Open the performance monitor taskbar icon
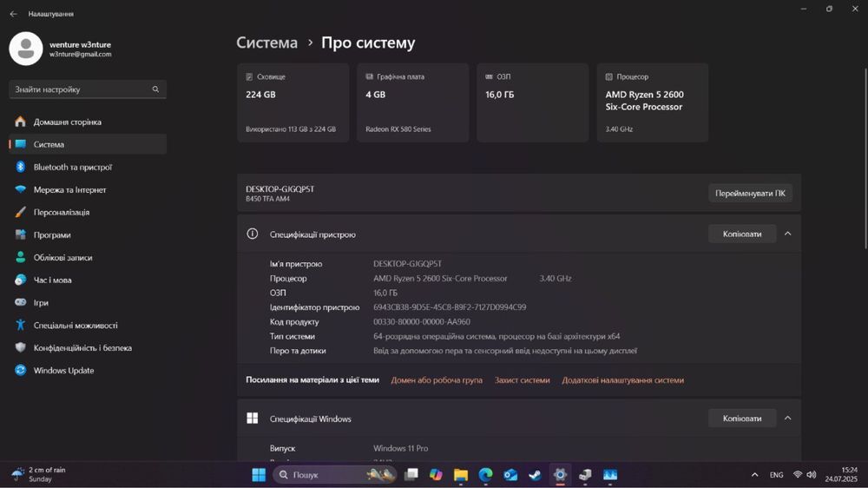 [x=610, y=475]
